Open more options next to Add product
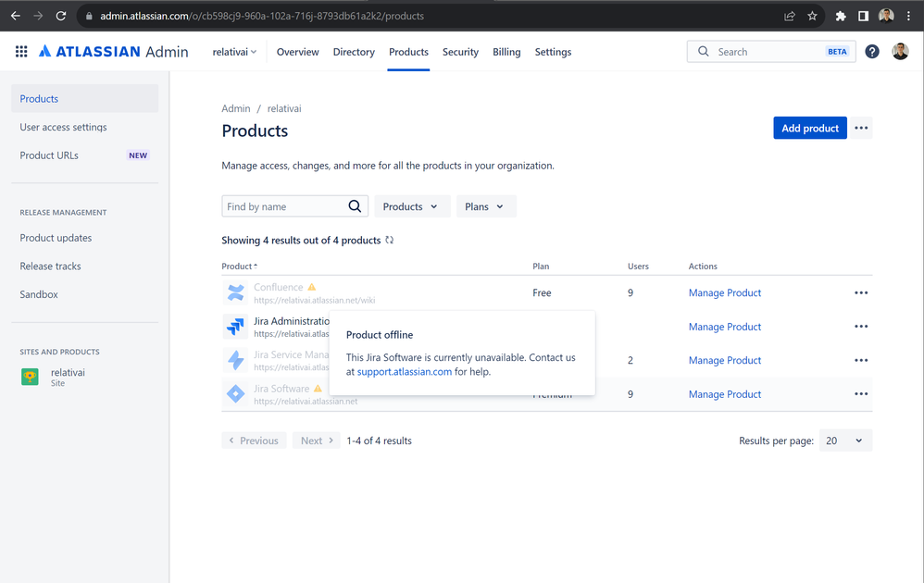This screenshot has height=583, width=924. pyautogui.click(x=861, y=128)
